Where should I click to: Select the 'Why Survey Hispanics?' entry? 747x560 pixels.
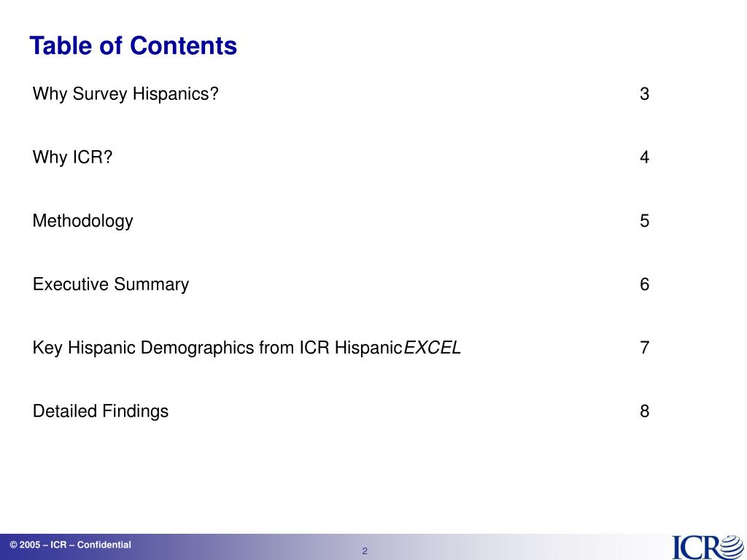125,94
